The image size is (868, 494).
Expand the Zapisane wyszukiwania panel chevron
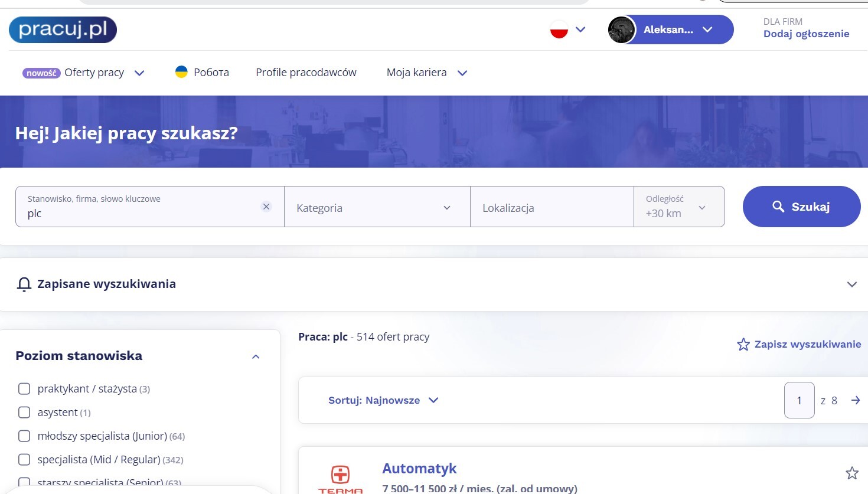(851, 284)
